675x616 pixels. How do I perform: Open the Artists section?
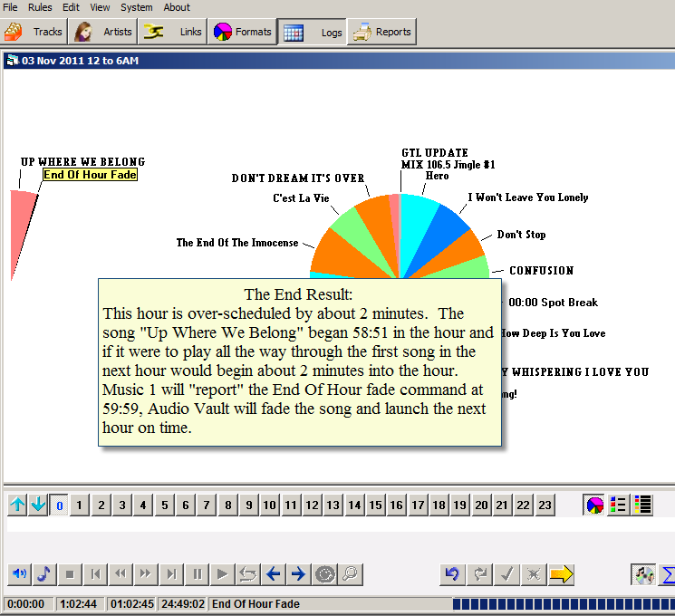[103, 32]
